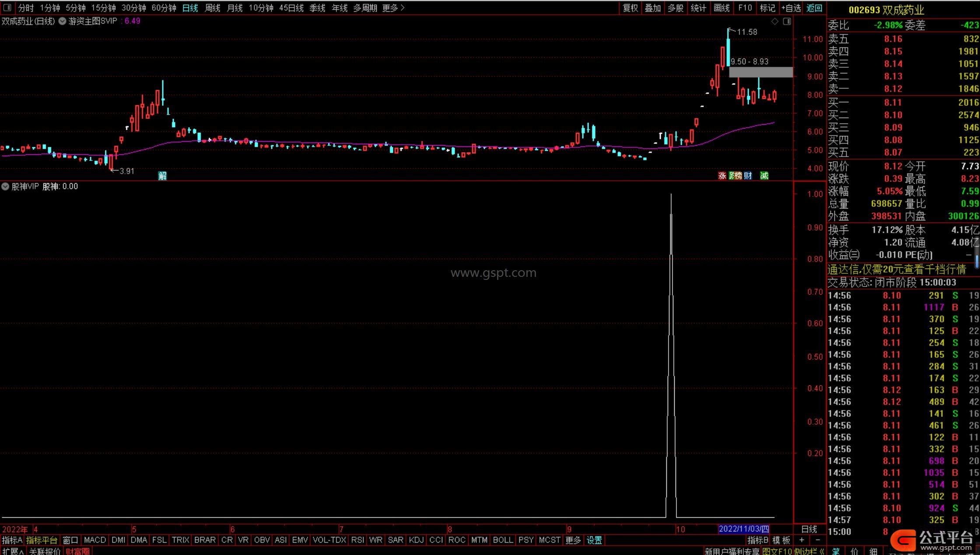Screen dimensions: 980x555
Task: Open the 画线 drawing tools
Action: click(x=721, y=8)
